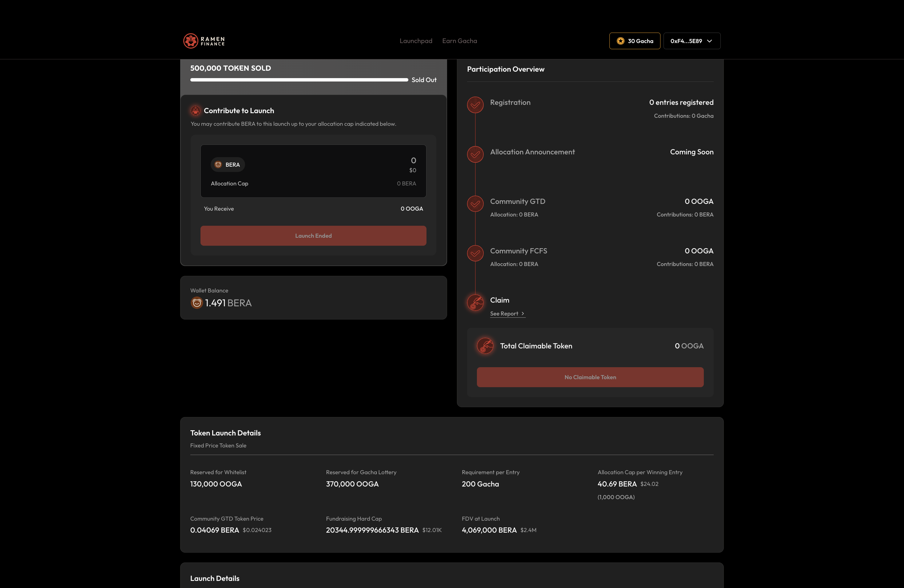Click the token sold progress bar
The width and height of the screenshot is (904, 588).
[x=299, y=80]
